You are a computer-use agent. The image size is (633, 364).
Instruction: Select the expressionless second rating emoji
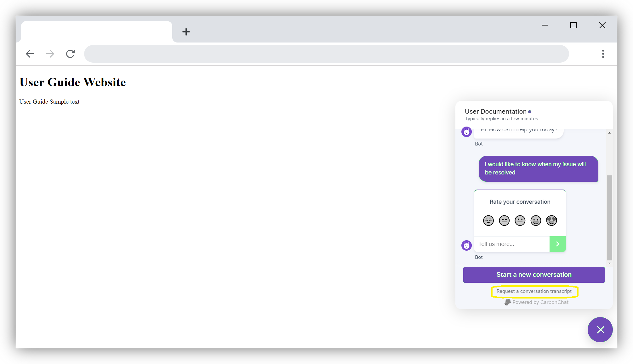point(504,220)
